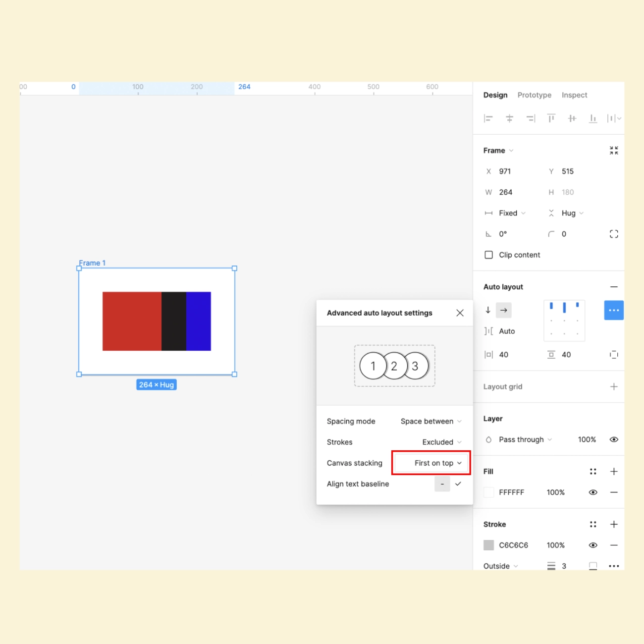
Task: Enable align text baseline checkmark option
Action: (x=458, y=484)
